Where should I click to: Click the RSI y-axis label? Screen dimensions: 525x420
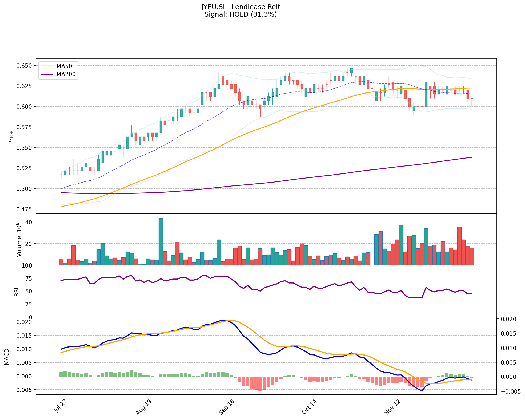coord(17,292)
